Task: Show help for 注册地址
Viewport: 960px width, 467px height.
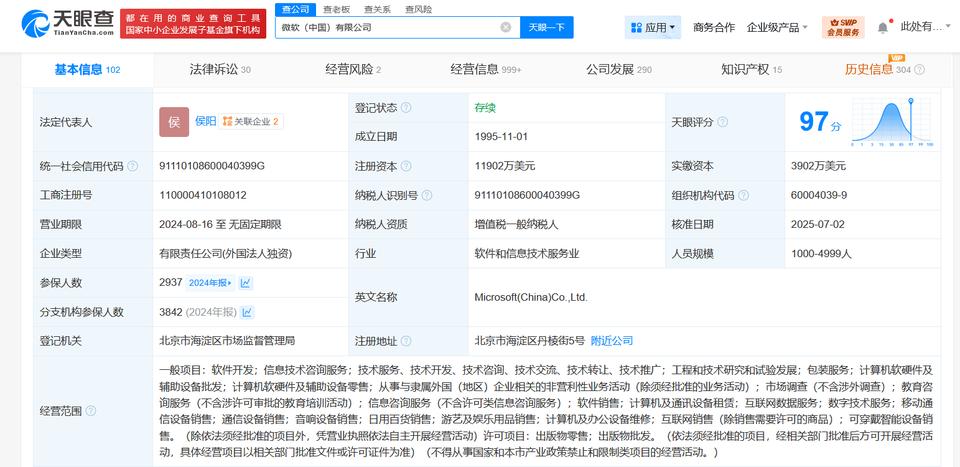Action: [x=406, y=341]
